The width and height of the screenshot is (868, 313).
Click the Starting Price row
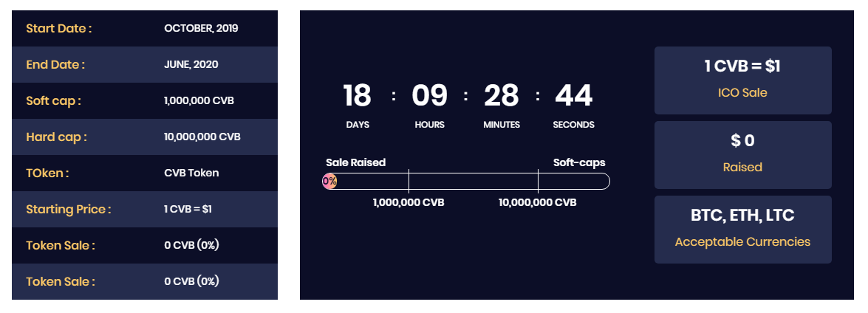(145, 209)
